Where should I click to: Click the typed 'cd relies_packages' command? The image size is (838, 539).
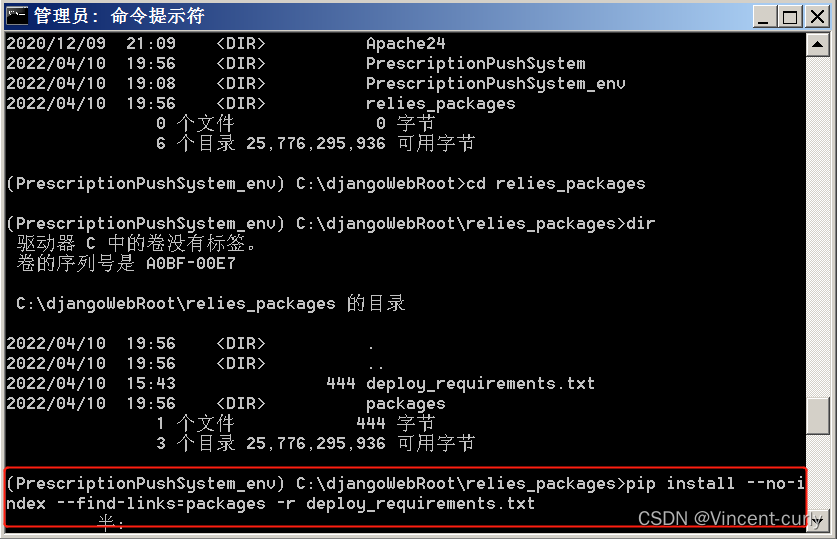[x=570, y=184]
